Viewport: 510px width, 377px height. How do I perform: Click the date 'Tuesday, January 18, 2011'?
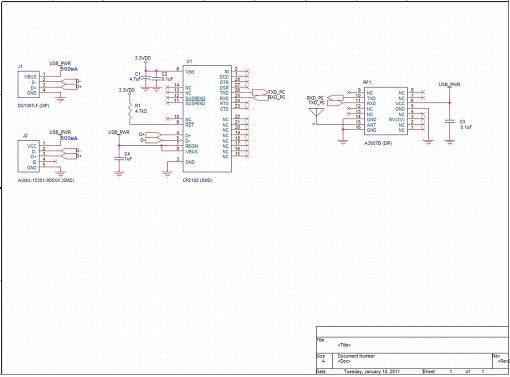[x=372, y=371]
